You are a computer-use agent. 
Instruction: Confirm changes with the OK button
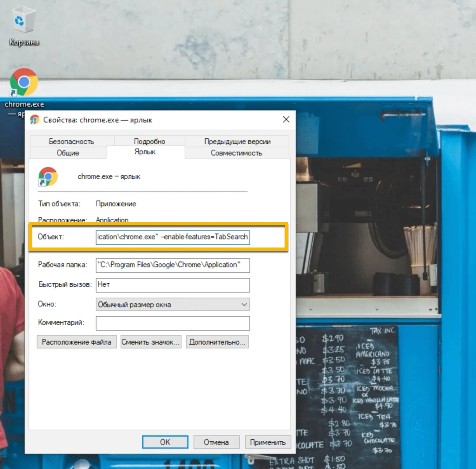tap(165, 442)
